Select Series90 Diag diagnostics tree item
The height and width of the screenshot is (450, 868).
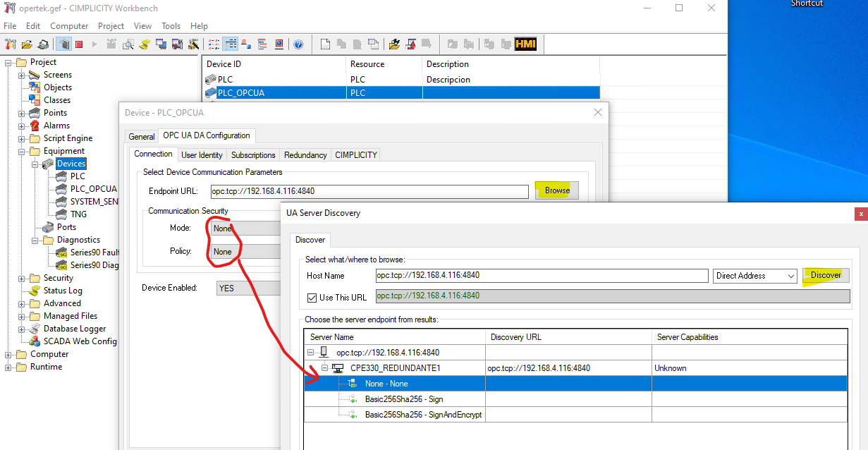94,265
